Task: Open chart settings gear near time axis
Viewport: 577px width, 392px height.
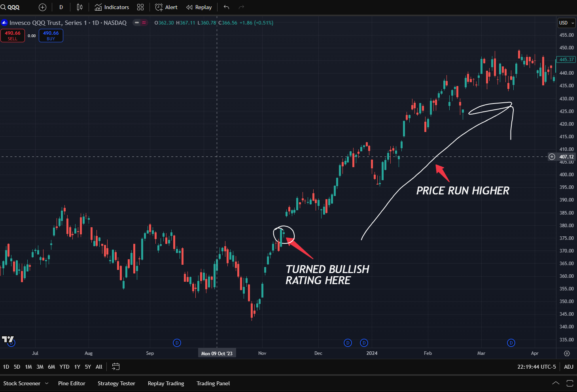Action: (x=567, y=353)
